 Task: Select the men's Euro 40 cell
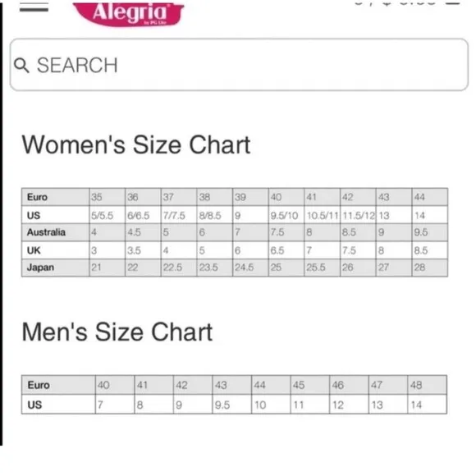[x=115, y=385]
